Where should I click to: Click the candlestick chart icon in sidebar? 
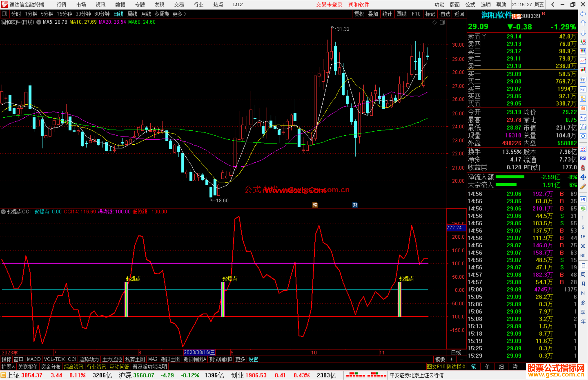[x=583, y=70]
